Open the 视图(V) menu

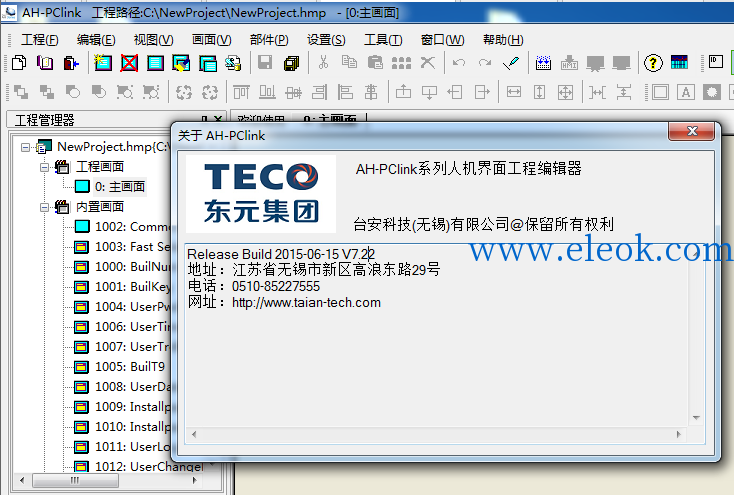[x=154, y=40]
